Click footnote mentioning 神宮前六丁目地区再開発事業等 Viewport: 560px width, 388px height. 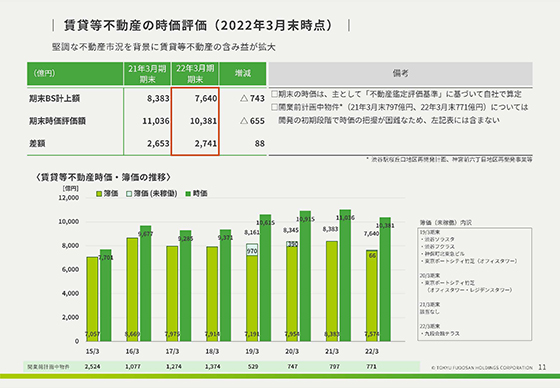(449, 159)
